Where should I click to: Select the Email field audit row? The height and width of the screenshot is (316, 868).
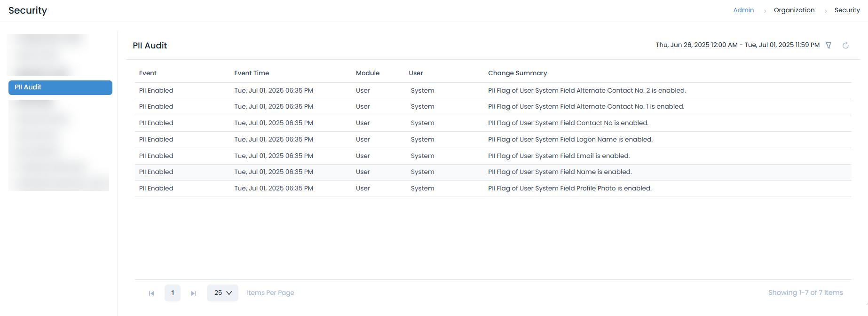(x=559, y=156)
